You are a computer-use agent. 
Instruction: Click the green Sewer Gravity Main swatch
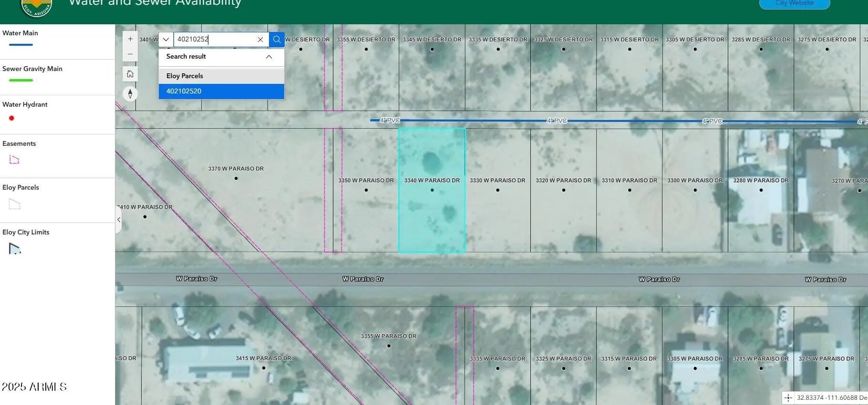[x=21, y=80]
